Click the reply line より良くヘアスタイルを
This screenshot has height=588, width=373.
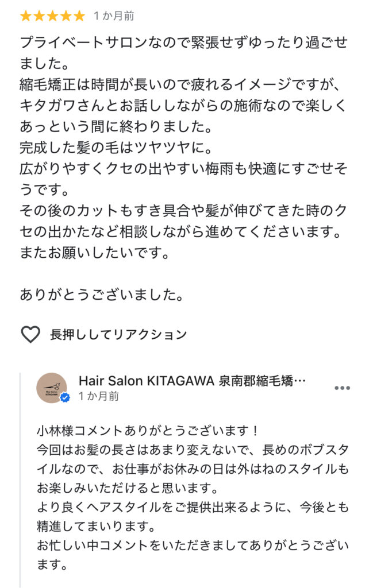point(193,507)
